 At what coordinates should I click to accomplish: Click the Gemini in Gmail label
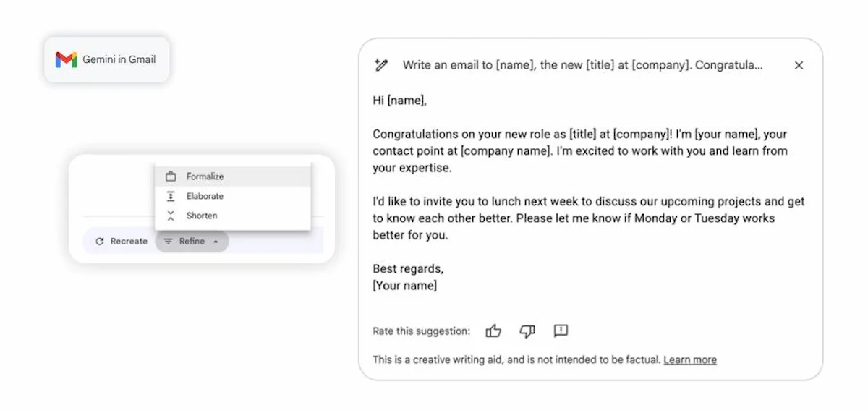[x=119, y=59]
